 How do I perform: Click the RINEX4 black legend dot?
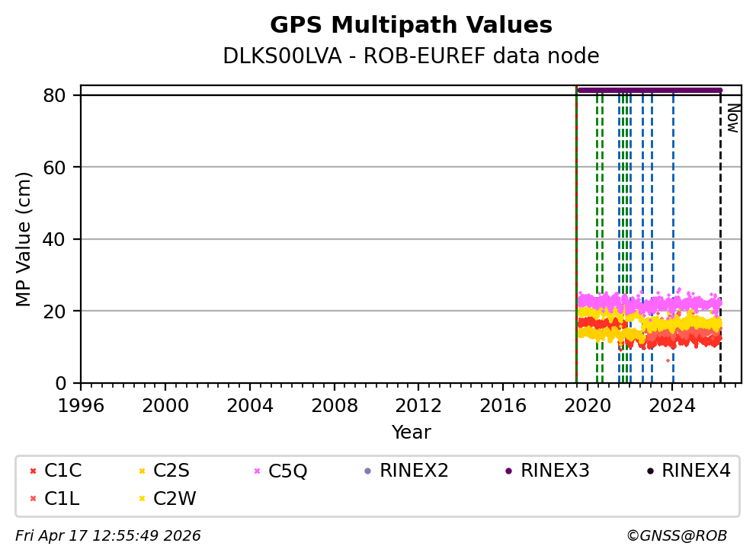point(650,471)
